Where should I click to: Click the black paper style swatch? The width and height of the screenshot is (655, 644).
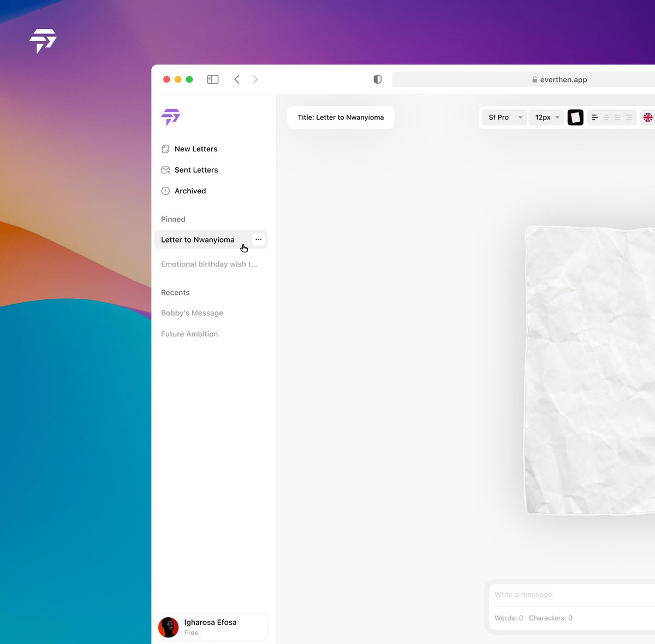[x=575, y=117]
